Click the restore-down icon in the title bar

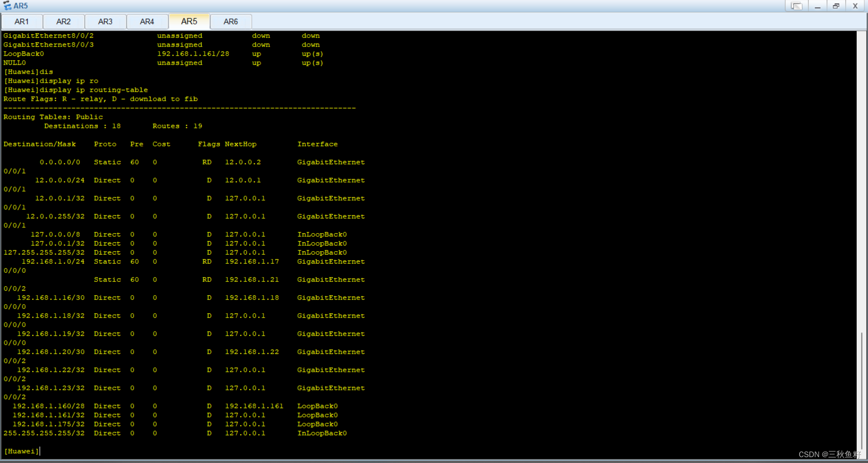tap(836, 6)
